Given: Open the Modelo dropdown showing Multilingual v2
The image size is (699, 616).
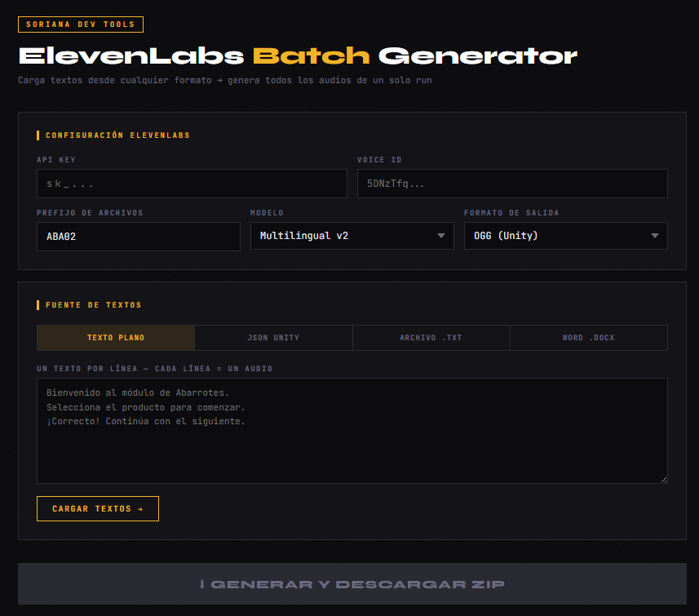Looking at the screenshot, I should [352, 236].
